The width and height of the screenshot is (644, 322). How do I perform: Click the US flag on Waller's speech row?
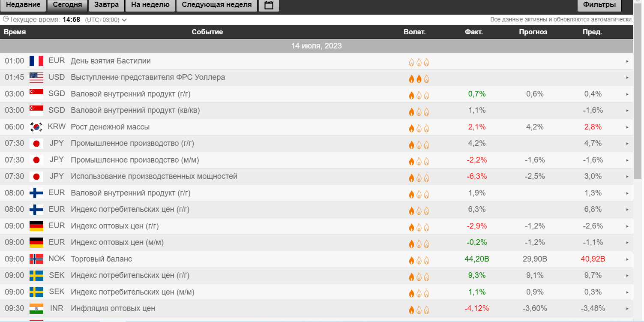tap(36, 77)
